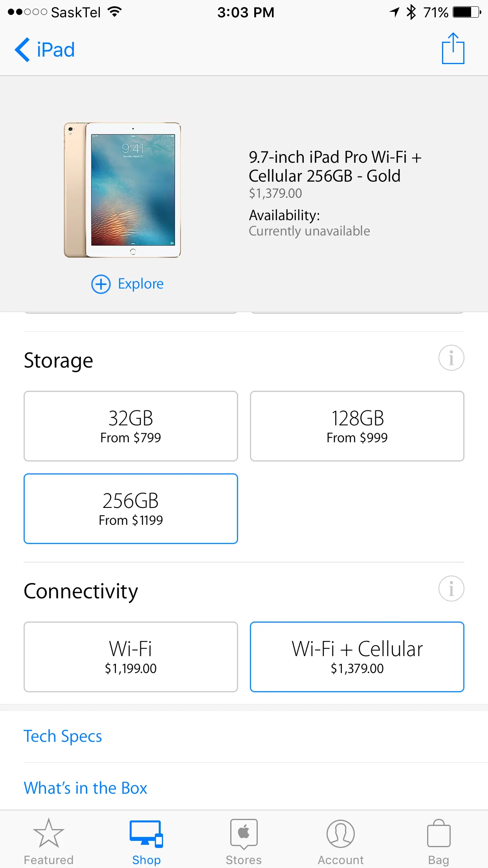488x868 pixels.
Task: Open the Storage info icon
Action: (x=451, y=358)
